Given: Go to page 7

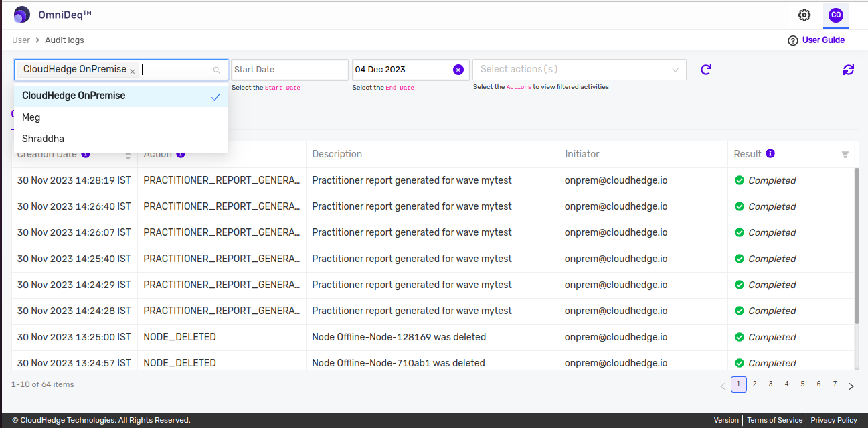Looking at the screenshot, I should click(x=835, y=384).
